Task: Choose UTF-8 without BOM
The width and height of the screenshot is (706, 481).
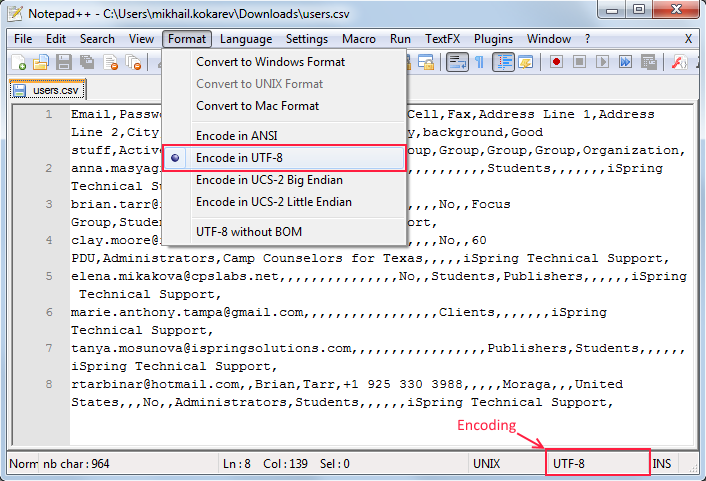Action: (285, 232)
